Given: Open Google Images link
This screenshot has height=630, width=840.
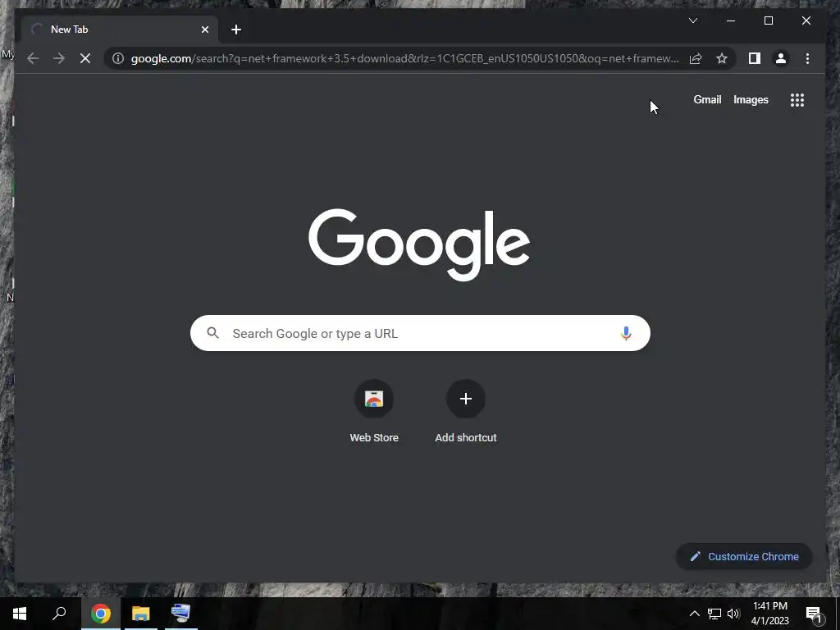Looking at the screenshot, I should pos(751,99).
